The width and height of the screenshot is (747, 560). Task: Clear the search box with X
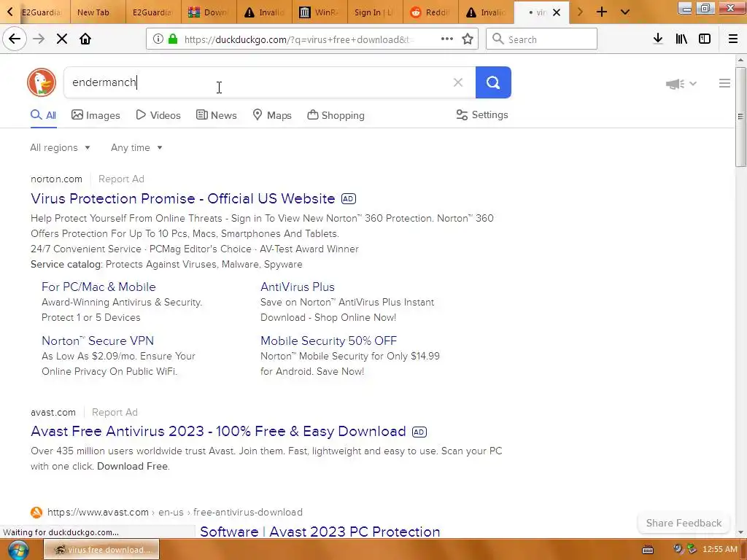[458, 82]
